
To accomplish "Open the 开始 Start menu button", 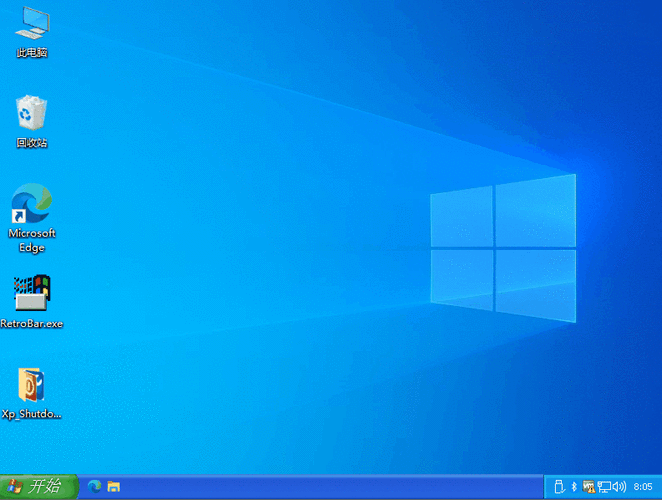I will [x=39, y=487].
